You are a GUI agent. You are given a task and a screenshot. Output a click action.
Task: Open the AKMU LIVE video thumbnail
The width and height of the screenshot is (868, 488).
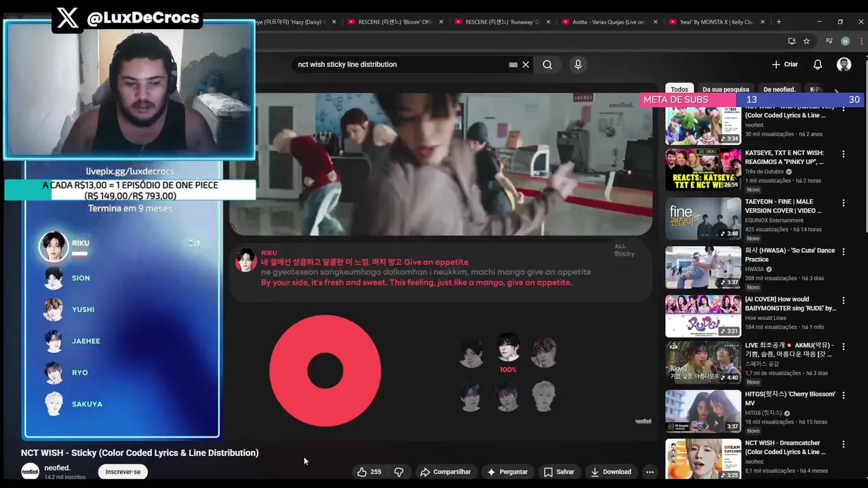pyautogui.click(x=703, y=363)
